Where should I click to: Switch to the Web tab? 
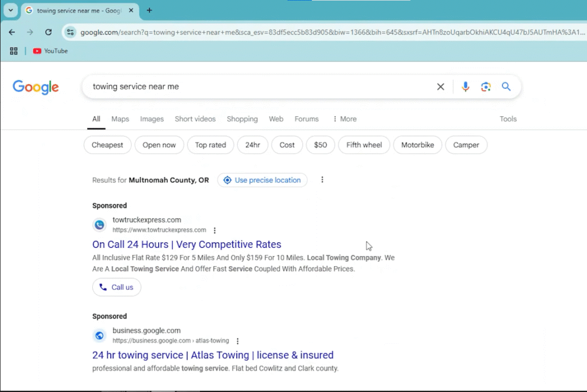[x=276, y=119]
